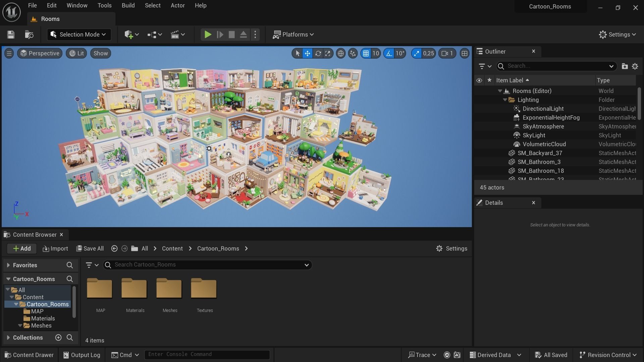Click the Import button
Screen dimensions: 644x362
point(55,248)
